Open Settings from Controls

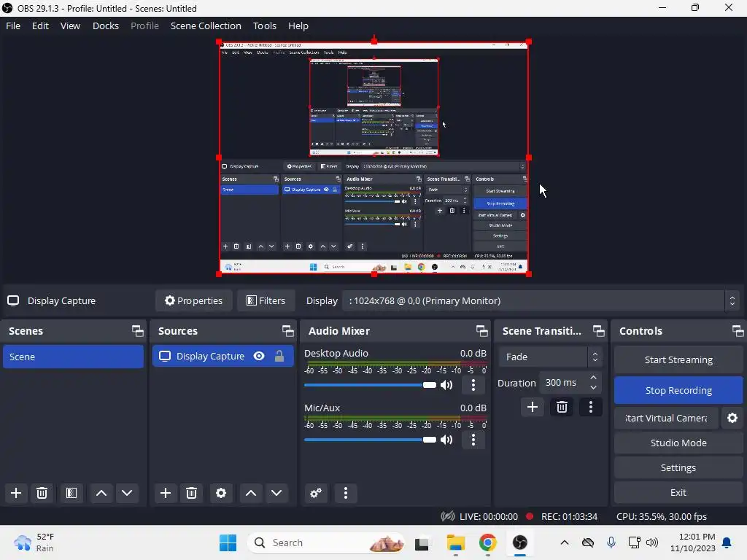click(678, 467)
